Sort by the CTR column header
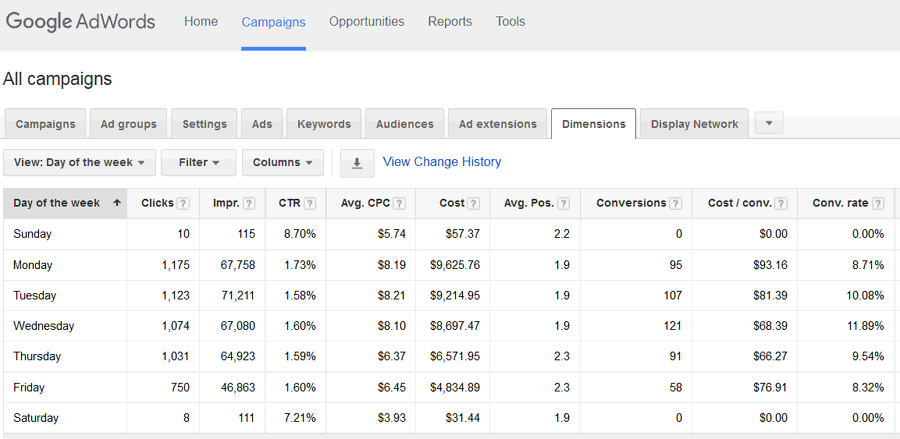Screen dimensions: 900x439 click(x=289, y=203)
